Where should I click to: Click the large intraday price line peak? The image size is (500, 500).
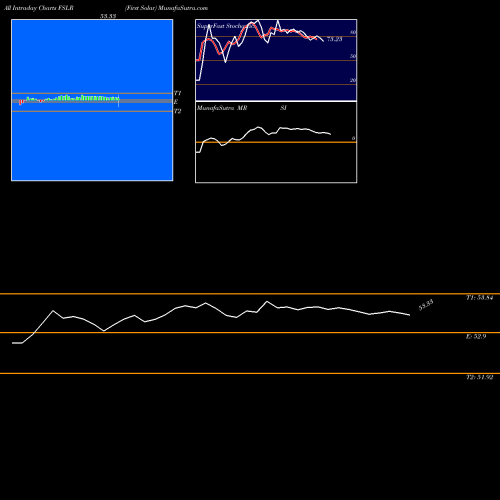pos(267,301)
